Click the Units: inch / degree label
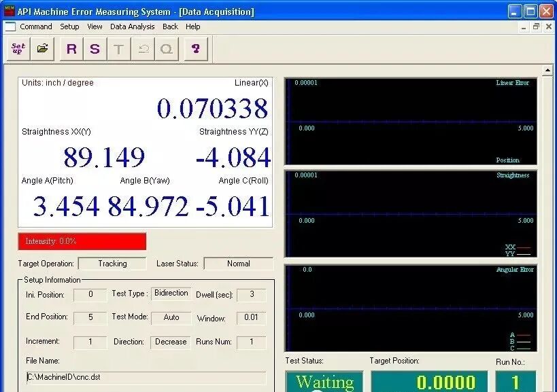The width and height of the screenshot is (557, 392). pyautogui.click(x=58, y=83)
